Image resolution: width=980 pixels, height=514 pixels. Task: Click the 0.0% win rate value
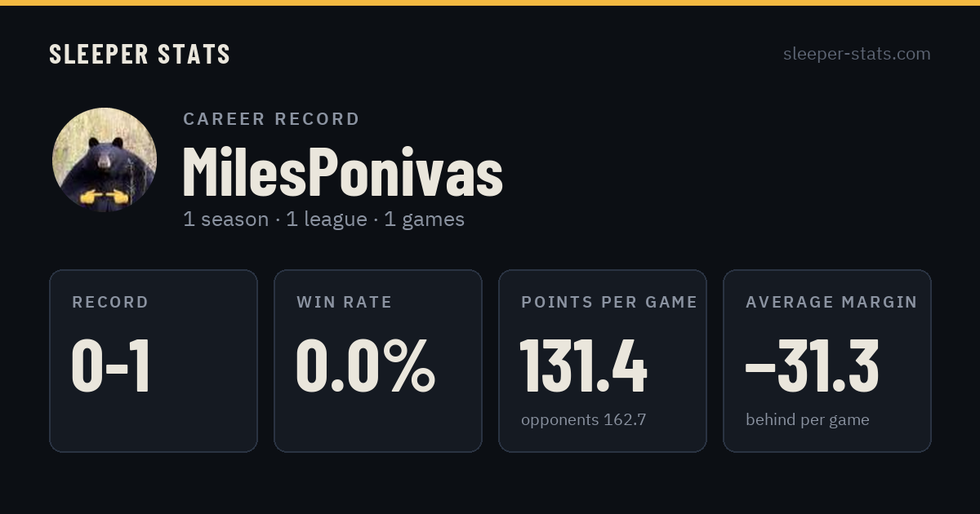(x=365, y=366)
